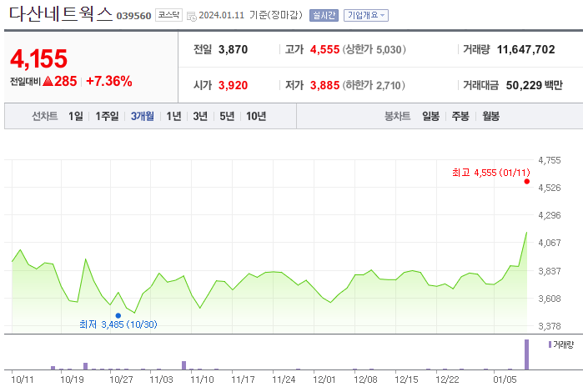Click the blue 최저 low point marker
Screen dimensions: 583x392
tap(118, 316)
